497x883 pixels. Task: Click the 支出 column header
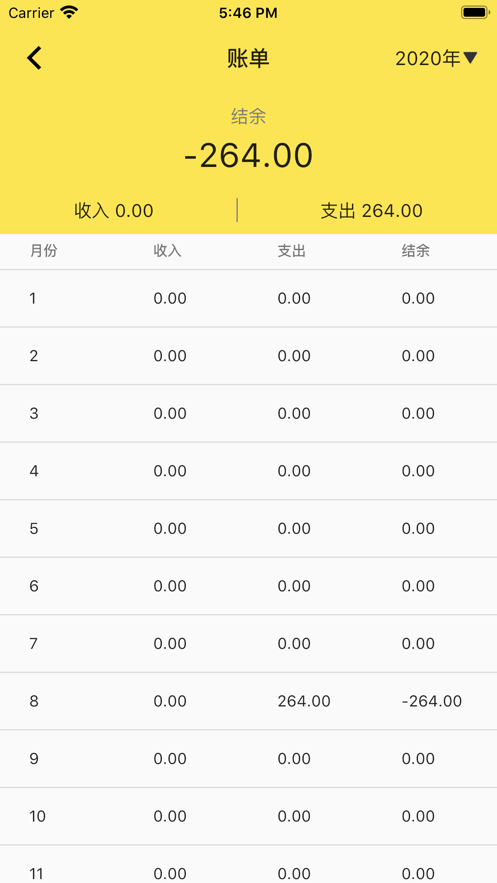coord(292,251)
